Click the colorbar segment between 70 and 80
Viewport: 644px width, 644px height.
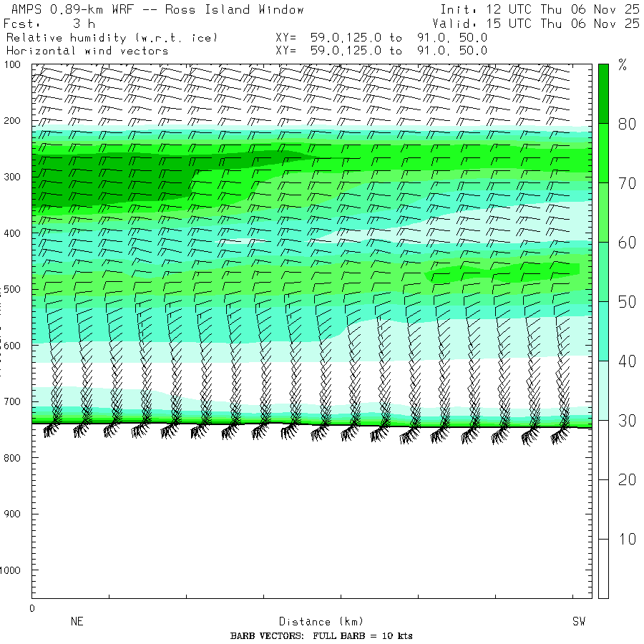point(603,152)
